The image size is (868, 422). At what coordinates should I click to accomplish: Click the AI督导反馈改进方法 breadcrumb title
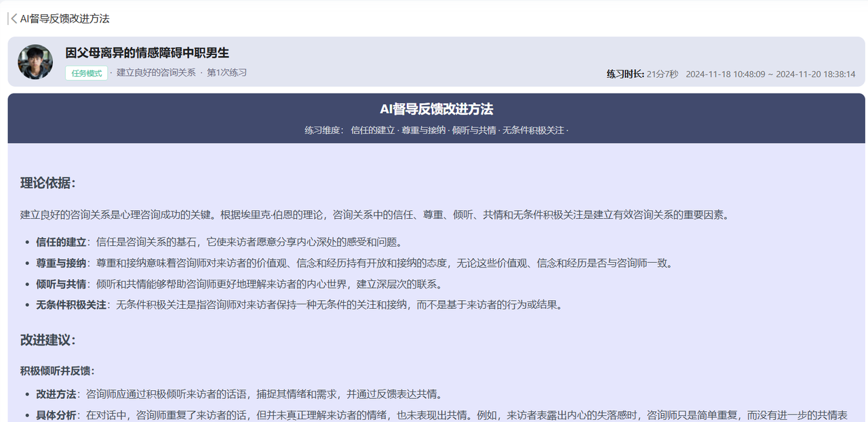point(64,19)
